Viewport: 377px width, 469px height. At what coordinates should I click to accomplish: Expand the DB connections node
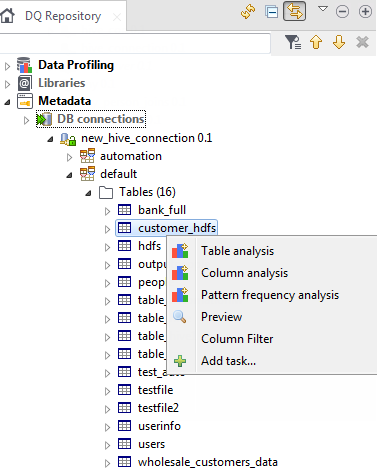coord(26,120)
